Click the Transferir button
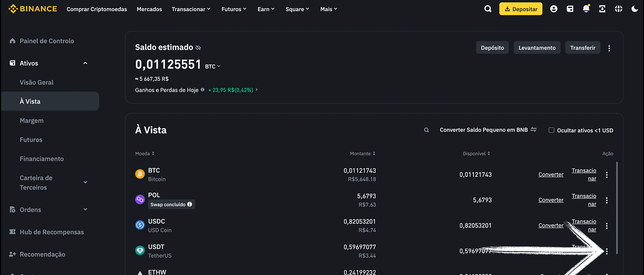The height and width of the screenshot is (275, 644). point(583,48)
